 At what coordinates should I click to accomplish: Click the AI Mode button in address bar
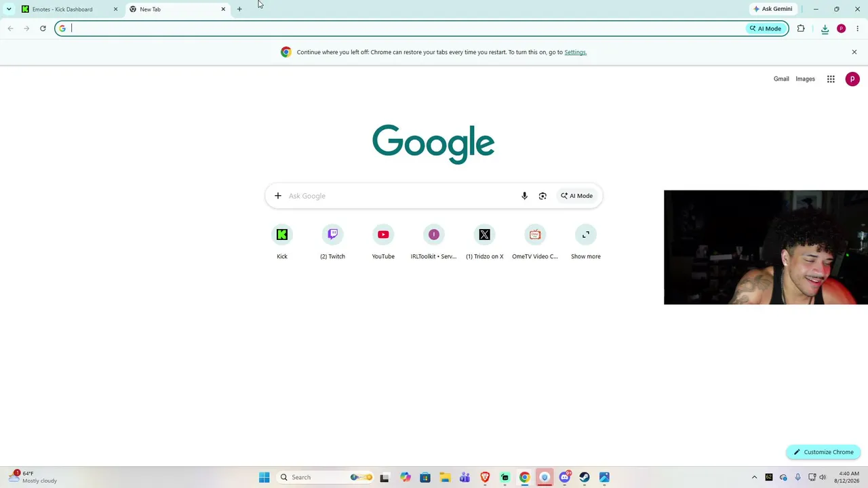point(766,28)
